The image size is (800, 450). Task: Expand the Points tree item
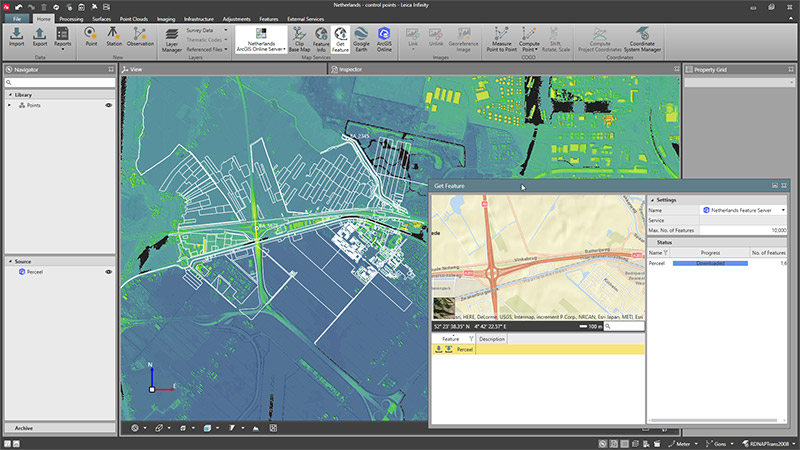9,105
